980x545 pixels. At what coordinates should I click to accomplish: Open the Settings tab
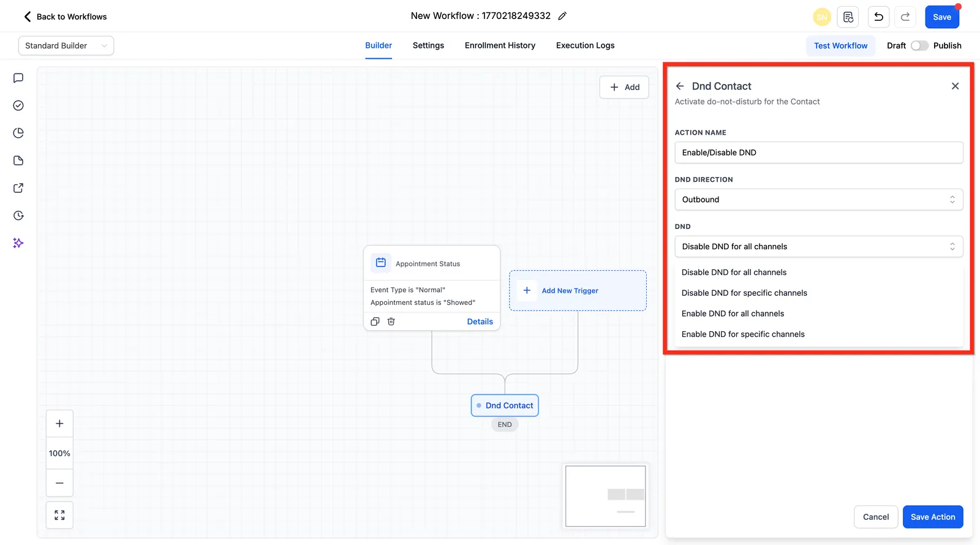[x=428, y=45]
